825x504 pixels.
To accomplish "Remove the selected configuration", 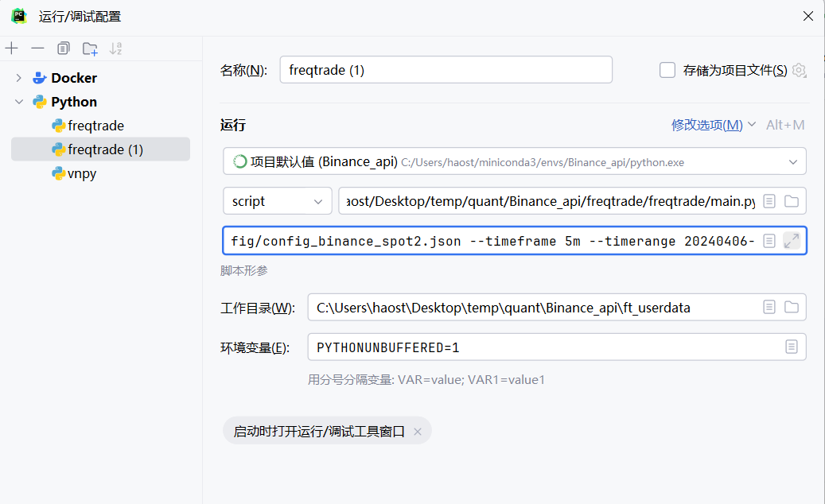I will click(38, 48).
